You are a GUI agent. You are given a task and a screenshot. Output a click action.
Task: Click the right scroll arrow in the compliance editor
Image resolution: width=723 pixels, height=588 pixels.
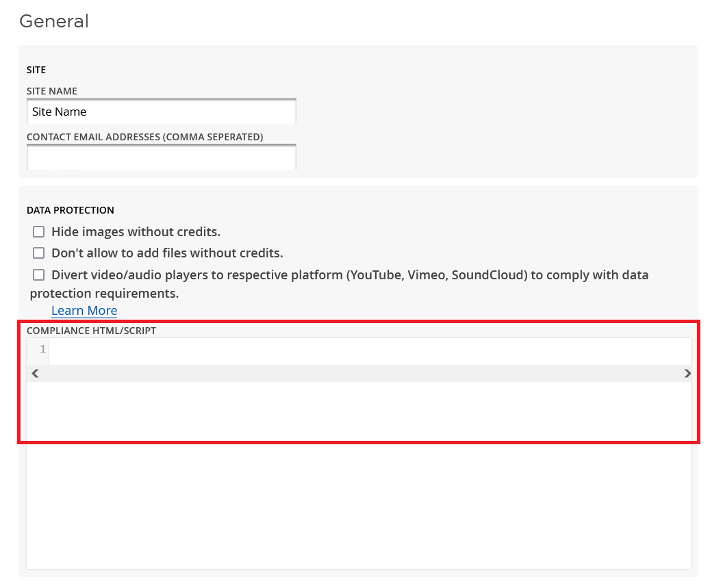point(687,374)
